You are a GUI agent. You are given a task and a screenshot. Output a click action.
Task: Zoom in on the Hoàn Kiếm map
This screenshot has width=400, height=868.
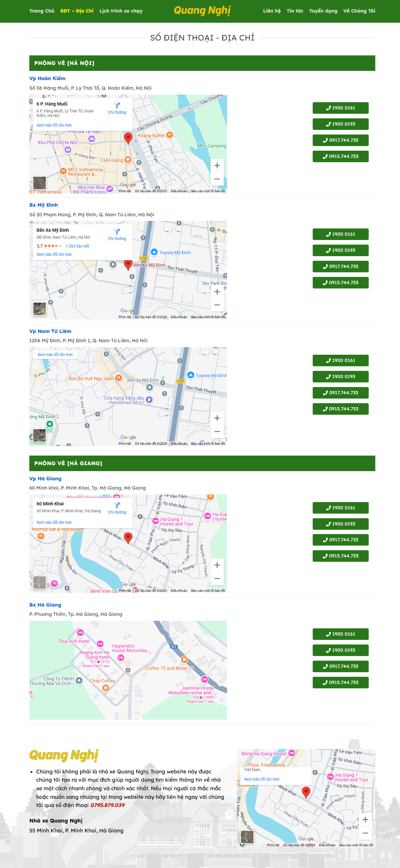click(x=217, y=165)
